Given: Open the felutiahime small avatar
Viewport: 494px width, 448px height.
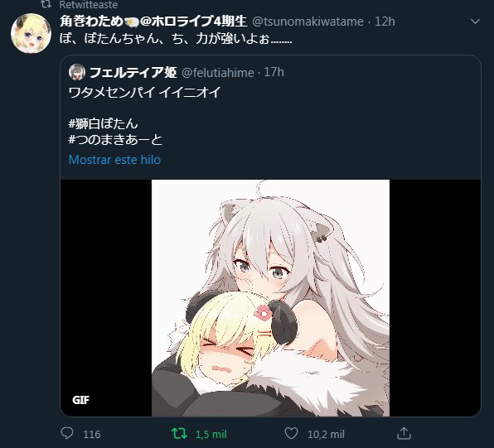Looking at the screenshot, I should 77,72.
